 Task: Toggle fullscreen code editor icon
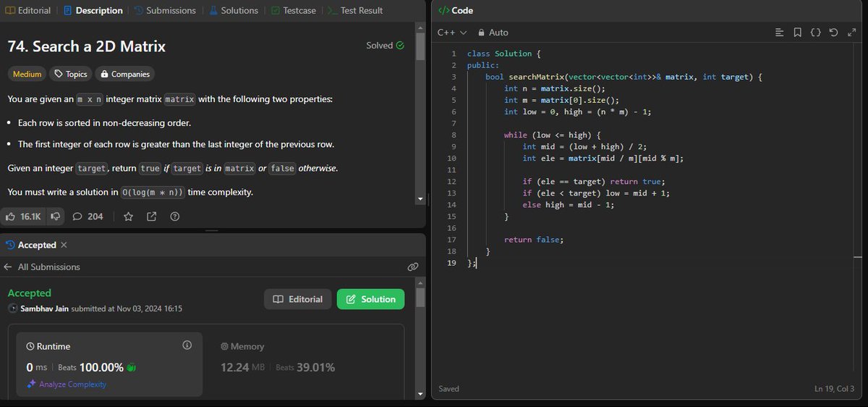(851, 33)
